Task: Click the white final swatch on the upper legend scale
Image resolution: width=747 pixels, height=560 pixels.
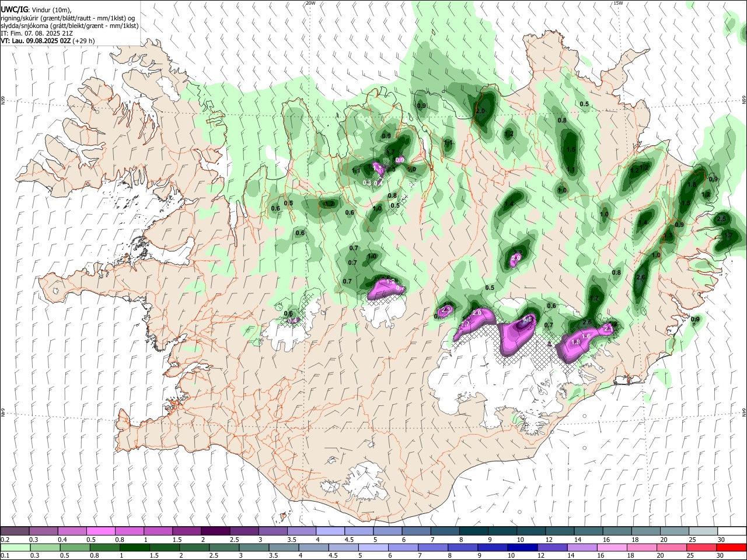Action: 731,531
